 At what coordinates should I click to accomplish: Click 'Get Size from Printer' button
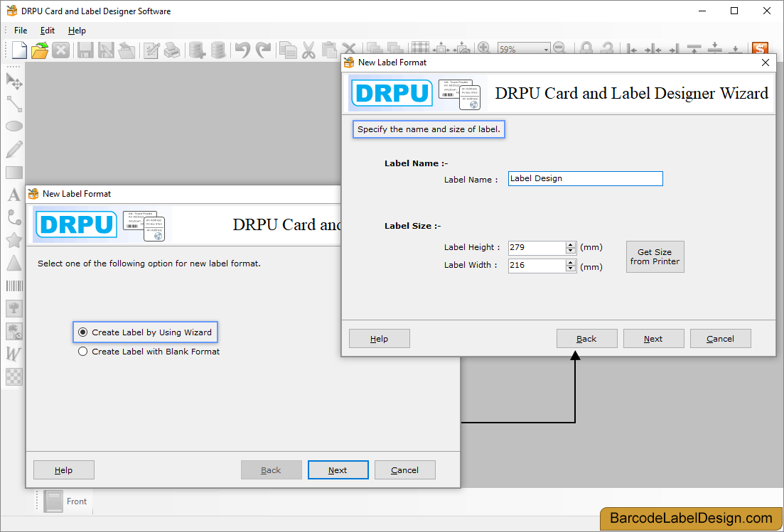tap(655, 256)
